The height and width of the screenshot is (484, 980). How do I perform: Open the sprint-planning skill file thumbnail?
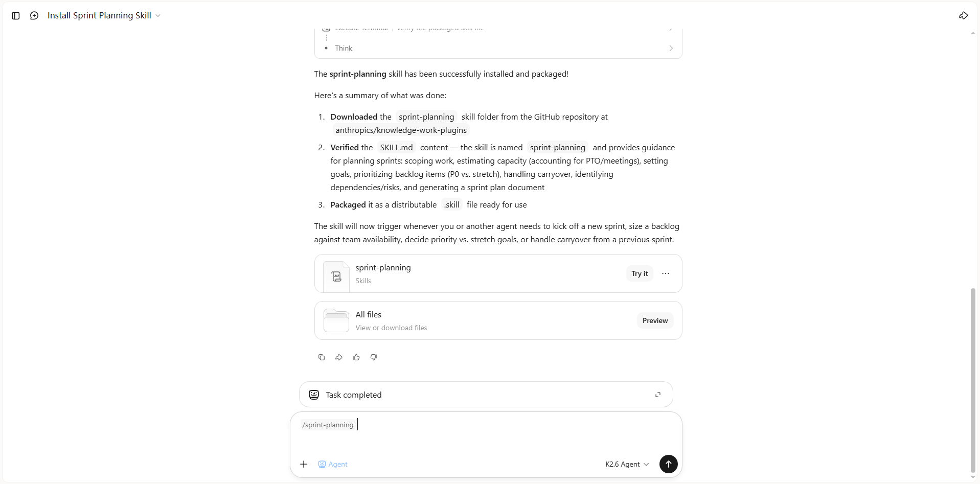click(336, 276)
